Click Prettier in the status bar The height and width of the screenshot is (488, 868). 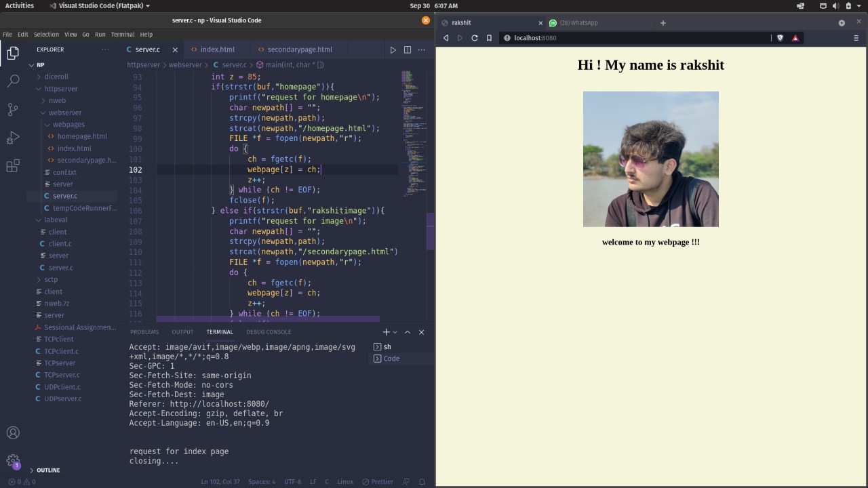point(378,482)
